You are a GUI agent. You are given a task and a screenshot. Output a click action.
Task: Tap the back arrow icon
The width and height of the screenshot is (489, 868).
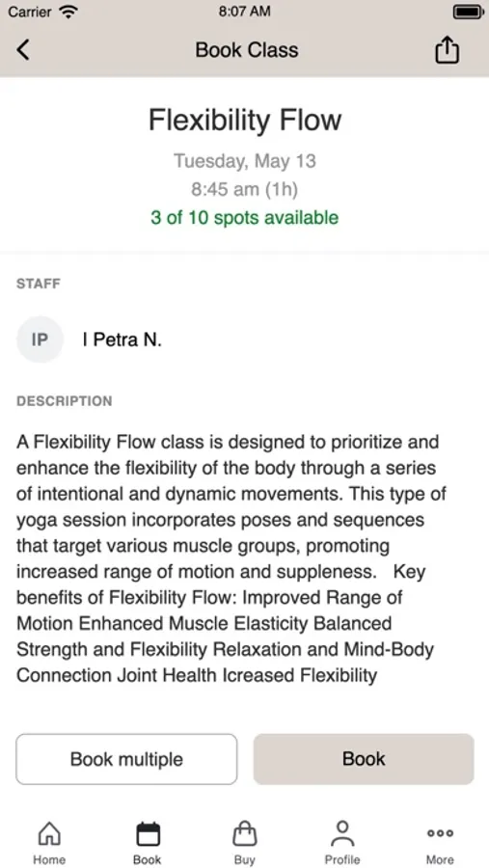[23, 50]
